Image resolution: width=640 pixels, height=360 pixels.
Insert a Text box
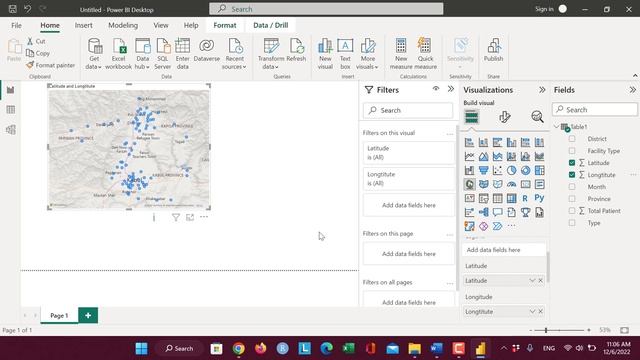tap(345, 54)
